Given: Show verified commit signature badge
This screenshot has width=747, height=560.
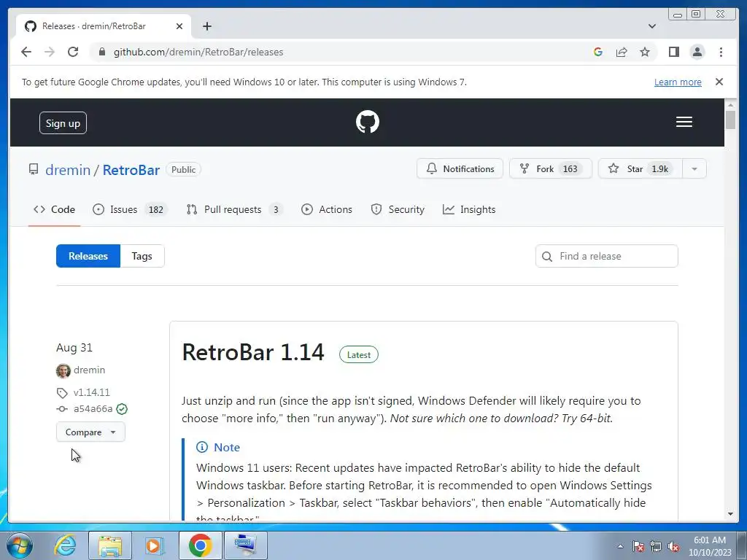Looking at the screenshot, I should (122, 409).
